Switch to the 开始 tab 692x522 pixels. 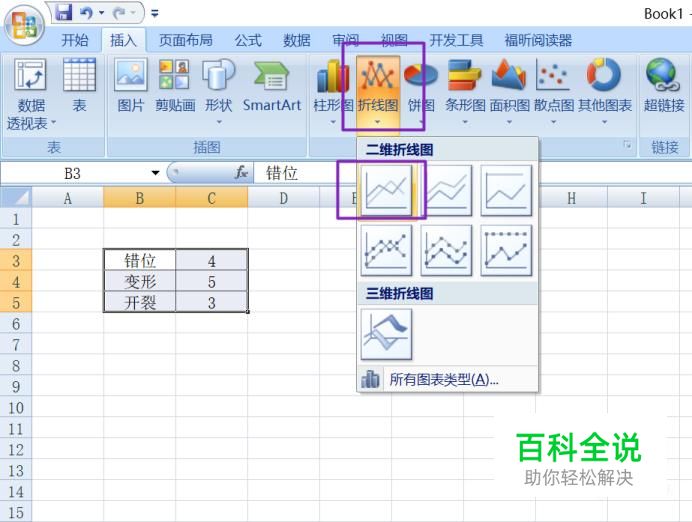coord(75,41)
